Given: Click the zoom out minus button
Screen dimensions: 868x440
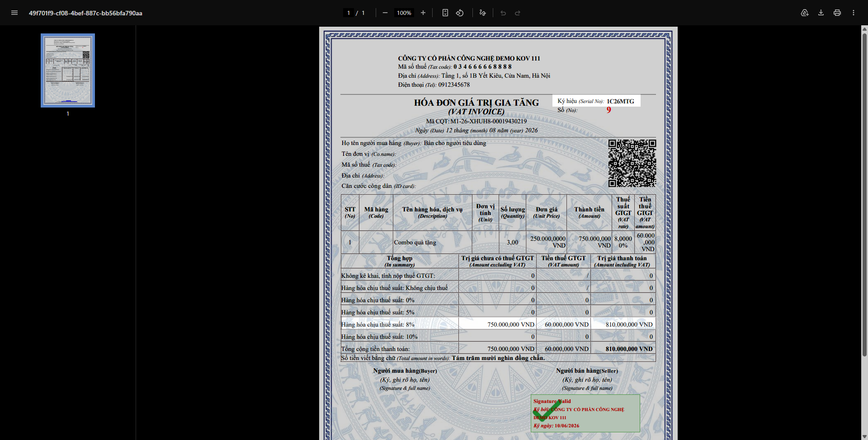Looking at the screenshot, I should tap(385, 13).
